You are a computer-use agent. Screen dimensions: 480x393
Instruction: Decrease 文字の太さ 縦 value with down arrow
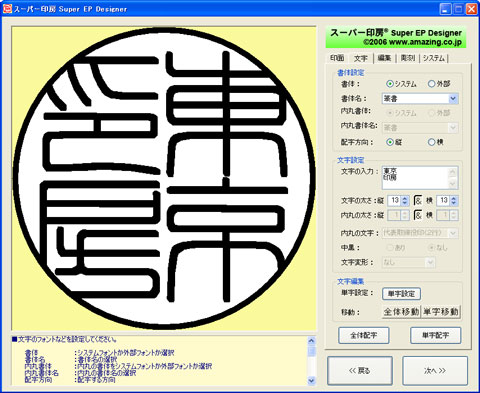tap(405, 203)
